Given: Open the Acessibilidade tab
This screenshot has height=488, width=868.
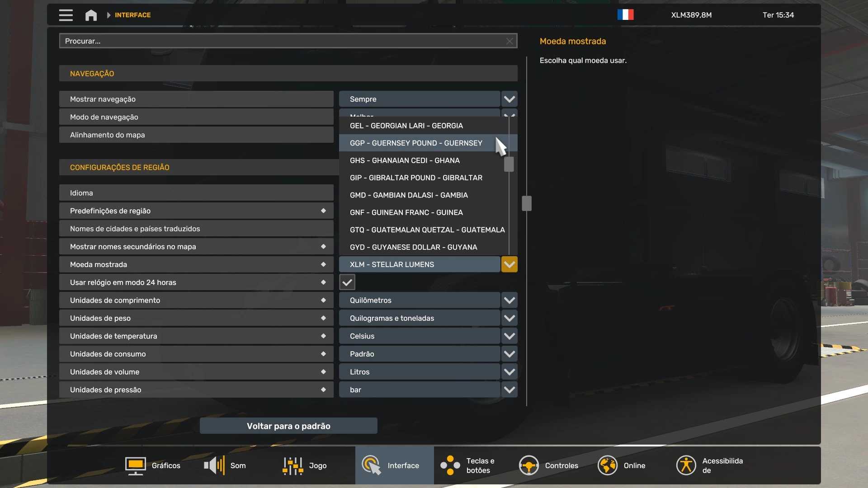Looking at the screenshot, I should tap(710, 465).
